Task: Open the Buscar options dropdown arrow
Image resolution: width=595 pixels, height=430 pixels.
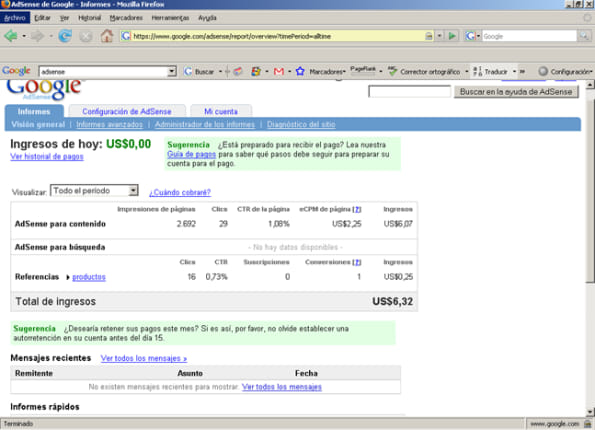Action: (220, 71)
